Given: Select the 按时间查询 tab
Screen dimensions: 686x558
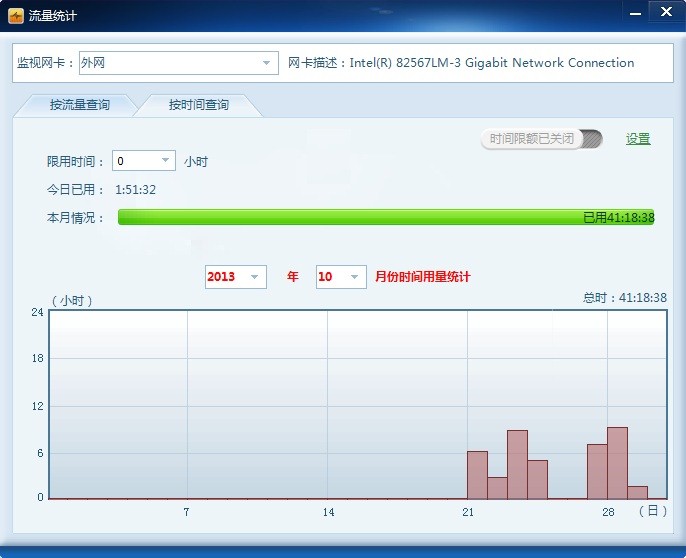Looking at the screenshot, I should click(x=198, y=105).
